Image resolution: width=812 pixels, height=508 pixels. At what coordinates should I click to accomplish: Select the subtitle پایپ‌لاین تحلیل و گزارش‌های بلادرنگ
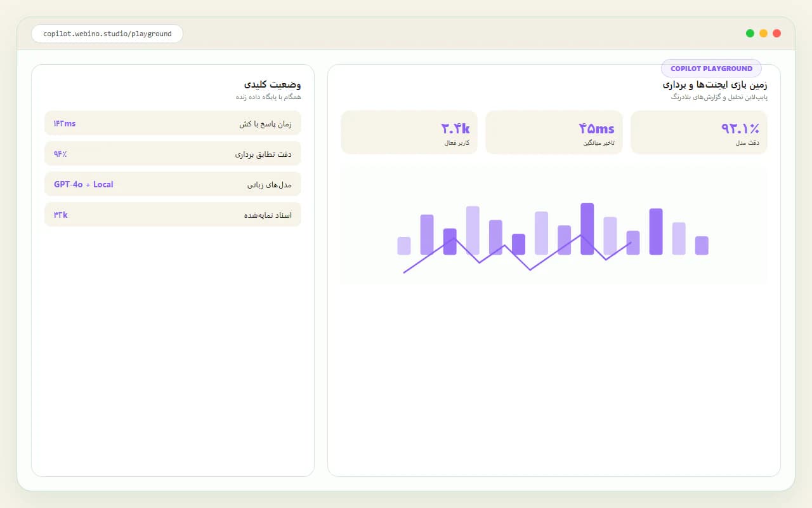pyautogui.click(x=719, y=97)
